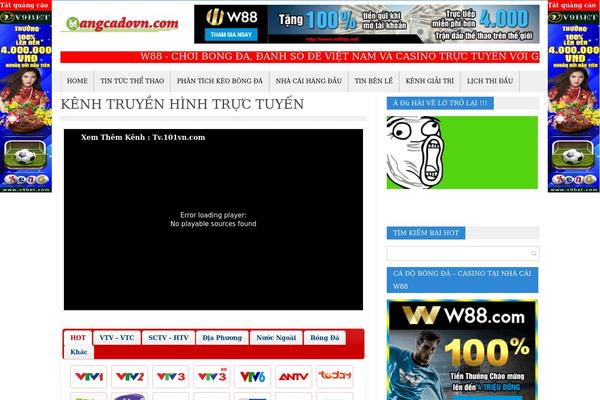Image resolution: width=600 pixels, height=400 pixels.
Task: Open the W88.com 100% bonus banner
Action: coord(462,350)
